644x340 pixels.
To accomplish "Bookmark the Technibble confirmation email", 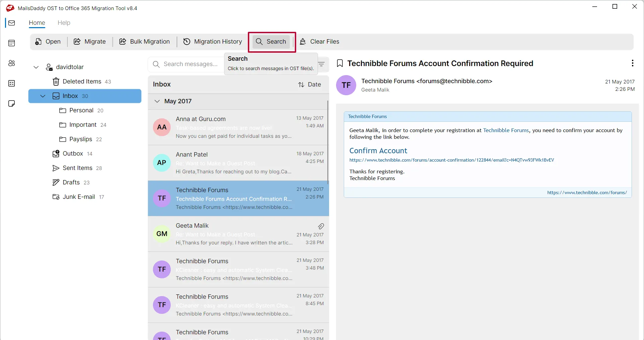I will (x=340, y=63).
